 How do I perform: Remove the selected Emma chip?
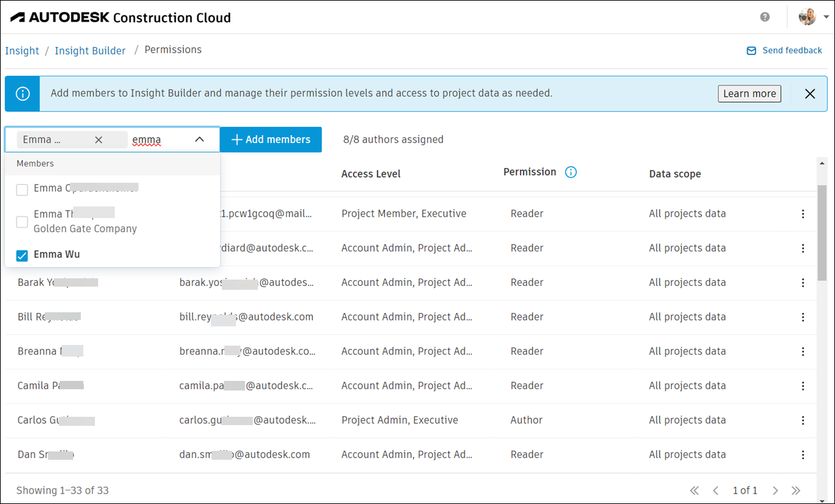coord(99,140)
